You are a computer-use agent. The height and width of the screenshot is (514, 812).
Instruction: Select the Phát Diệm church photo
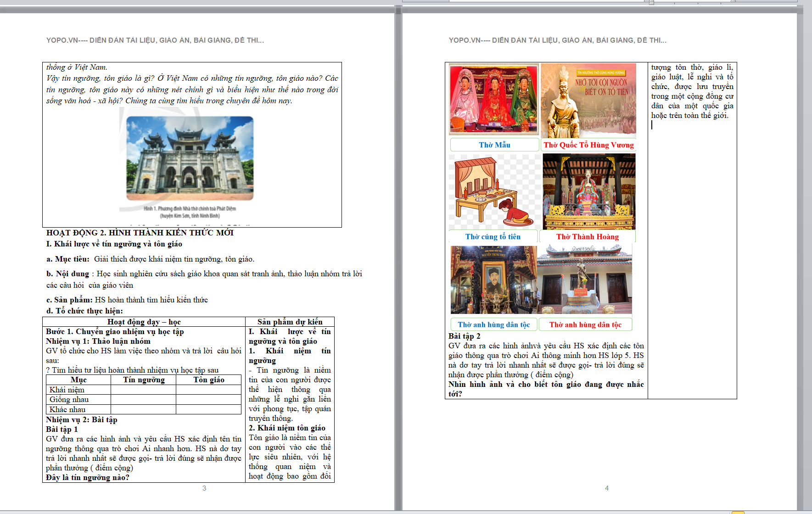(190, 158)
